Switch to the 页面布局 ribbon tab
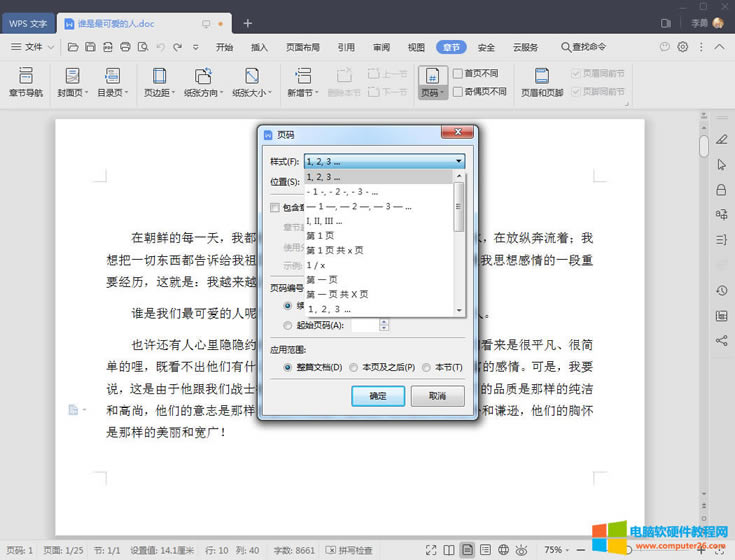The image size is (735, 560). [303, 47]
